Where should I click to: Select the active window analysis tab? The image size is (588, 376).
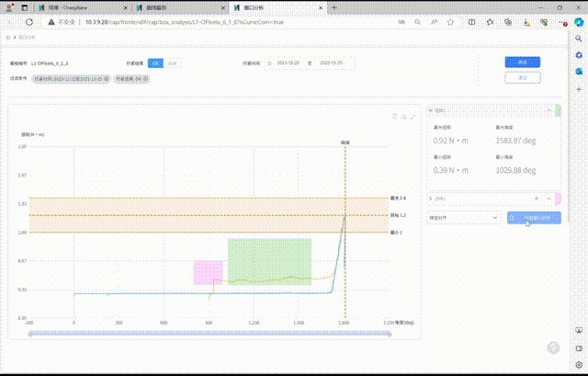[277, 7]
